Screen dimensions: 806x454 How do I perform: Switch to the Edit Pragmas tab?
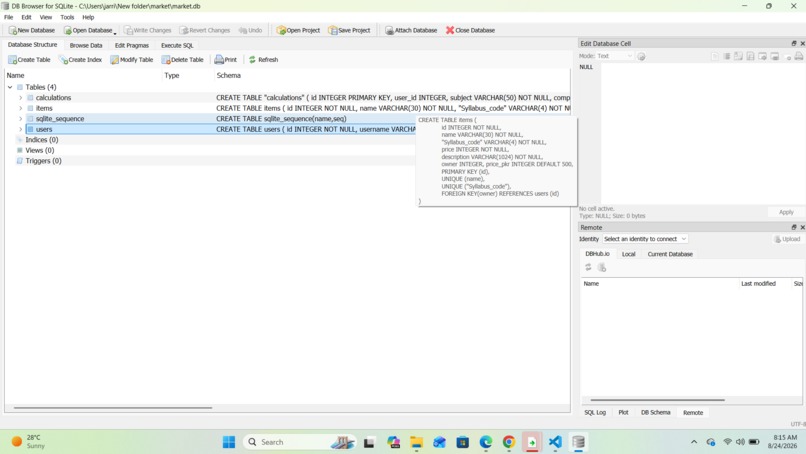click(x=132, y=45)
